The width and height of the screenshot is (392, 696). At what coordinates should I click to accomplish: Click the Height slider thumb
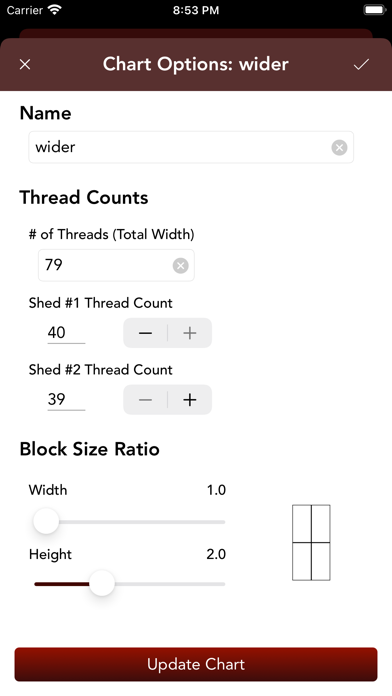102,584
